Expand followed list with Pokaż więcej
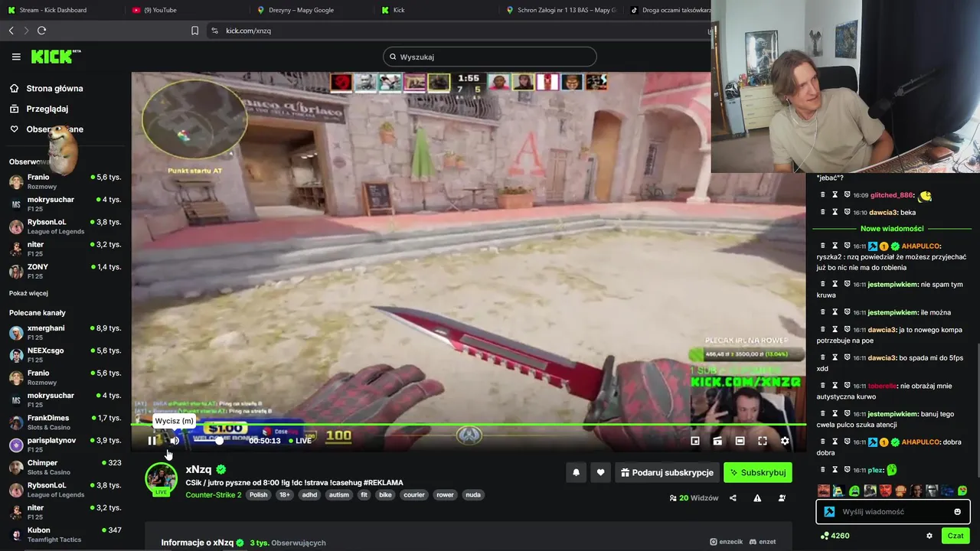 (28, 293)
